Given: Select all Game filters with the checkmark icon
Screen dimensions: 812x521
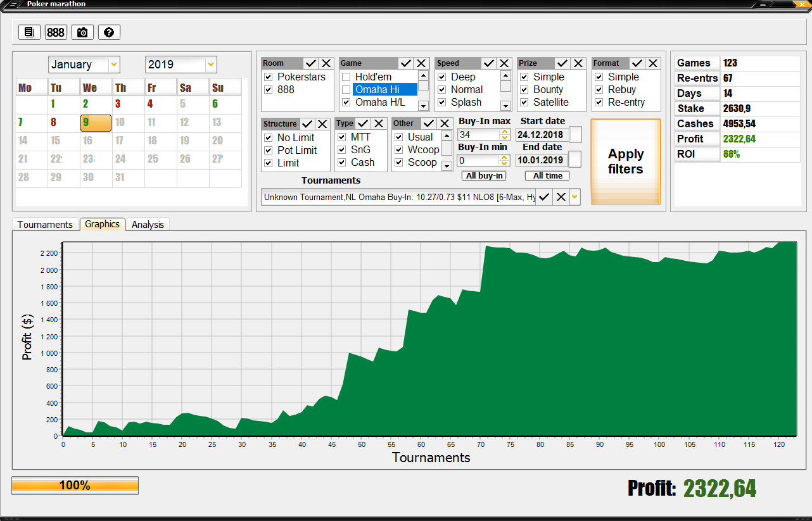Looking at the screenshot, I should coord(406,63).
